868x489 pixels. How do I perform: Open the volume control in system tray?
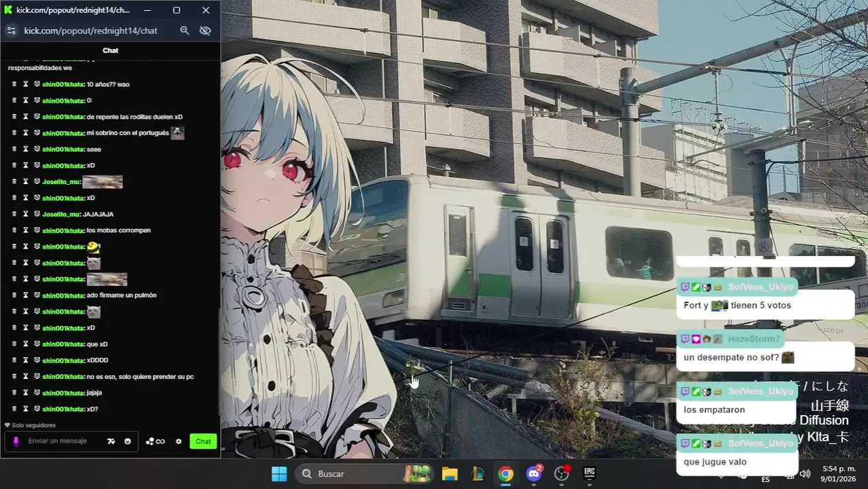click(805, 474)
